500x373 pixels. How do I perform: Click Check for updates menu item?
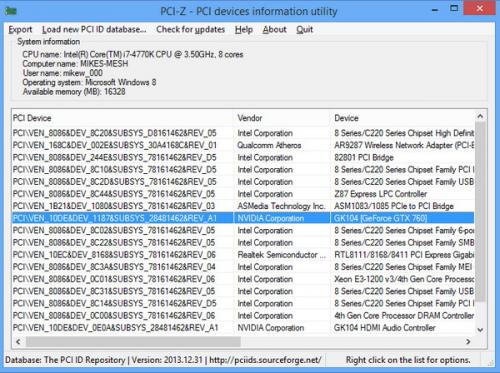coord(190,30)
